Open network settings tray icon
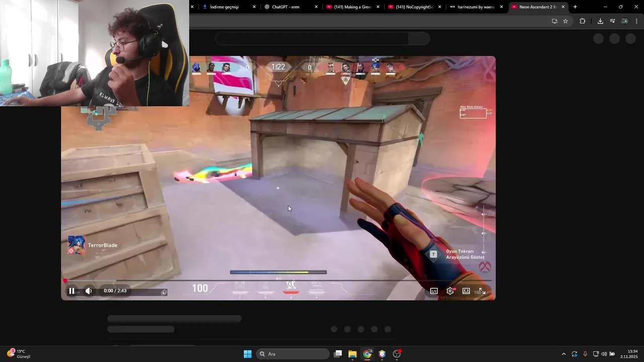 (x=596, y=354)
